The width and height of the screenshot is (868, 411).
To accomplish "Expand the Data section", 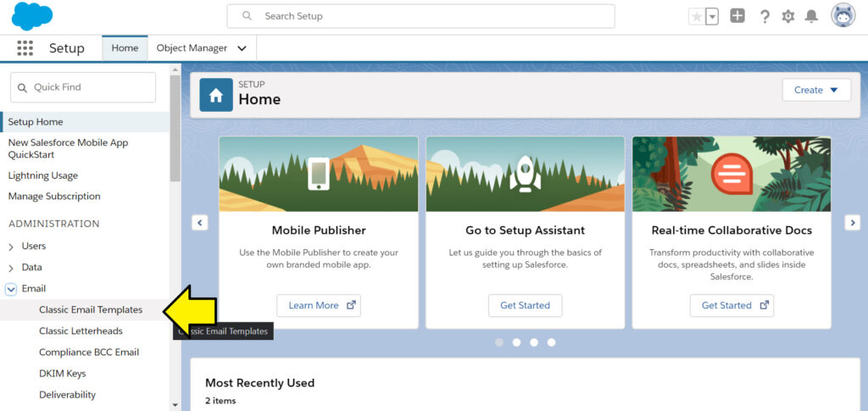I will pos(11,269).
